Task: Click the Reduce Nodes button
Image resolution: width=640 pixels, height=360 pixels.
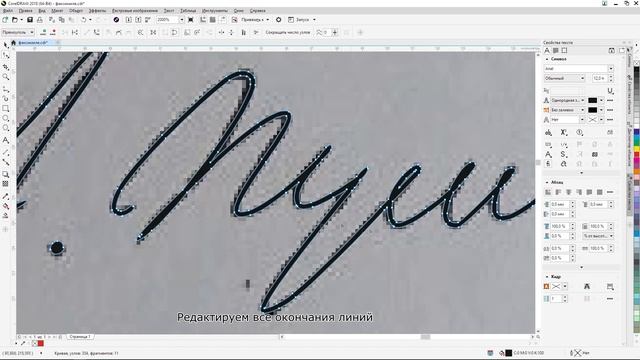Action: (x=288, y=32)
